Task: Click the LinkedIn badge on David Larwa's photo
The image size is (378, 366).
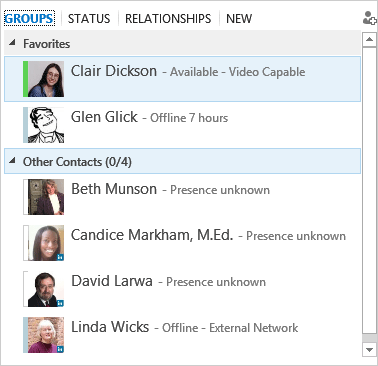Action: click(x=60, y=303)
